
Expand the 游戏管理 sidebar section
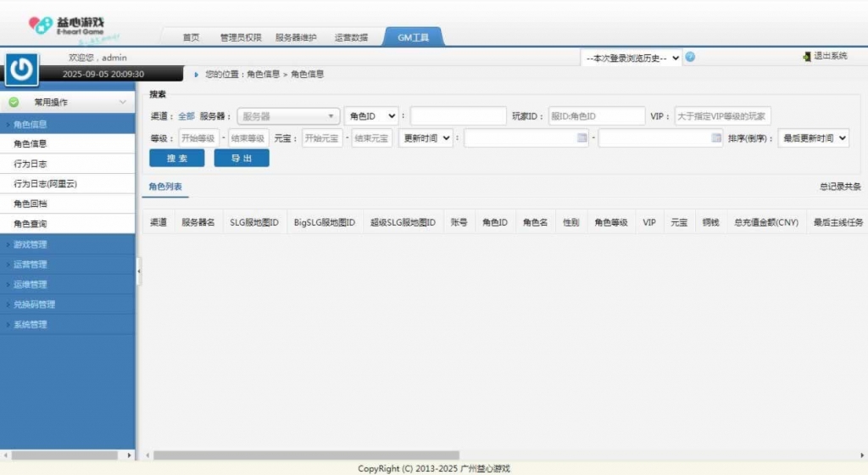point(31,244)
